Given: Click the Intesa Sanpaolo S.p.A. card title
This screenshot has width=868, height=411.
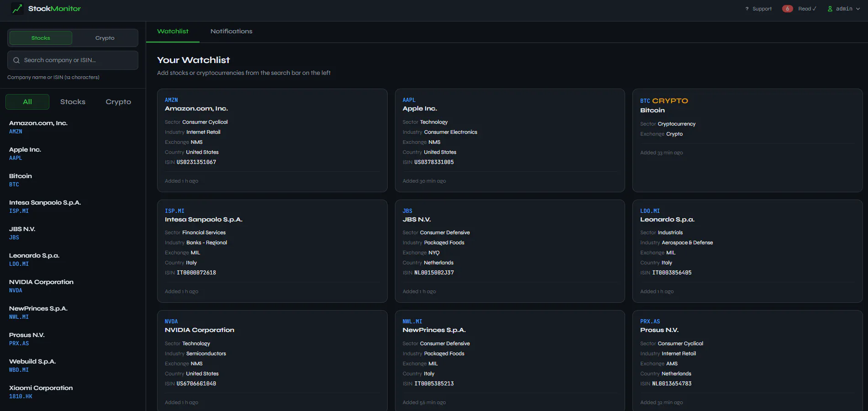Looking at the screenshot, I should (204, 220).
